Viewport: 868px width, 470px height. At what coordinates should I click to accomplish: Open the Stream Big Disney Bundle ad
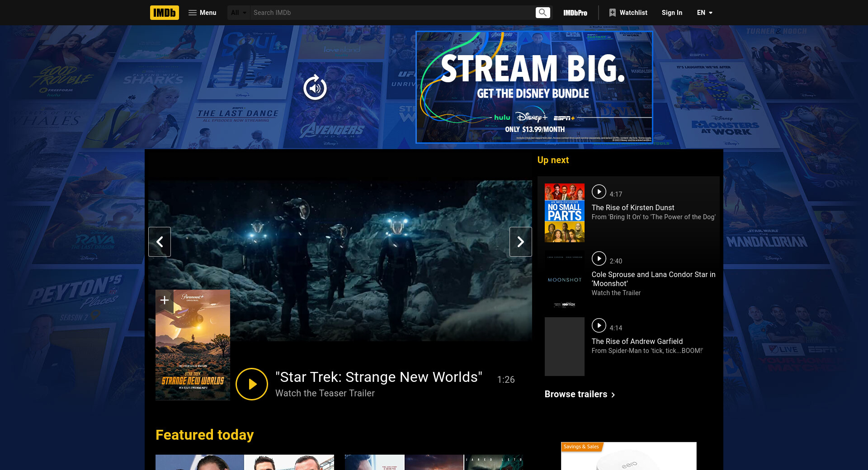coord(534,87)
